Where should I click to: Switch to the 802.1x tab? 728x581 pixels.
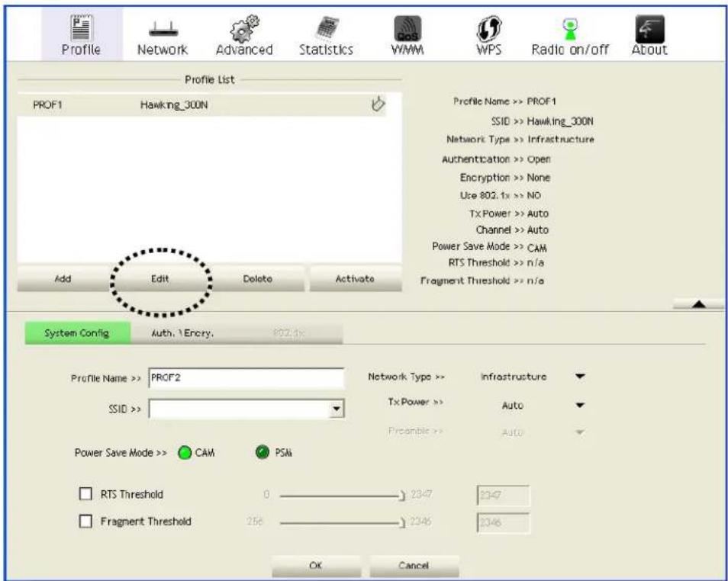(288, 333)
